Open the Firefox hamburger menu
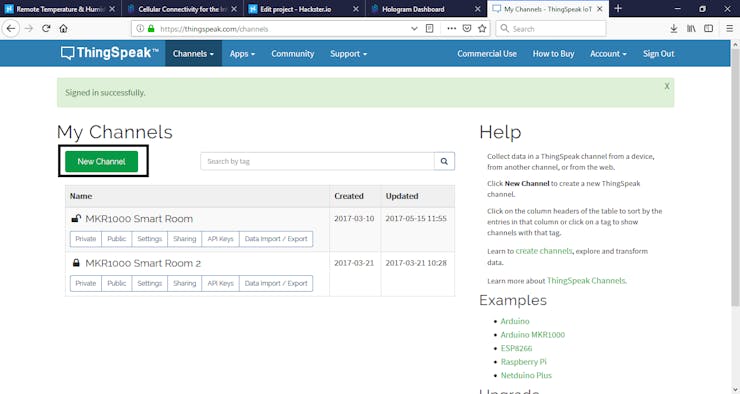Viewport: 740px width, 394px height. 730,28
